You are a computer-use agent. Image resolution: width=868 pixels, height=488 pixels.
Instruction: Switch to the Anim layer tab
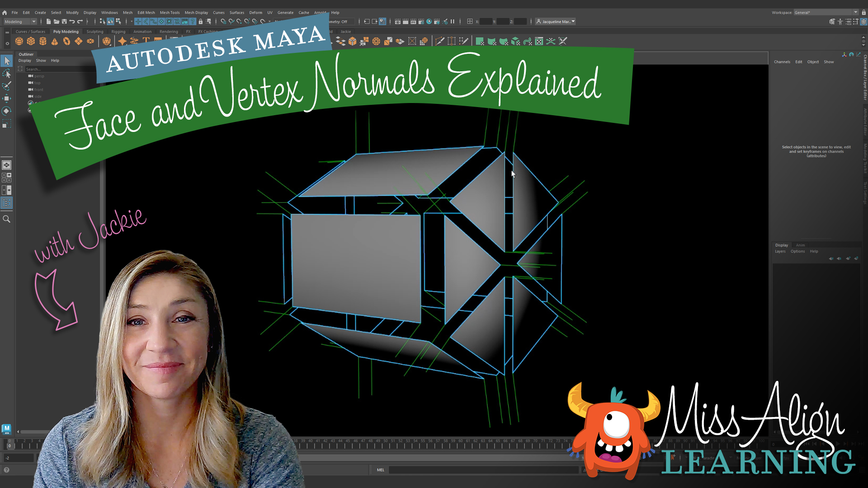click(800, 245)
